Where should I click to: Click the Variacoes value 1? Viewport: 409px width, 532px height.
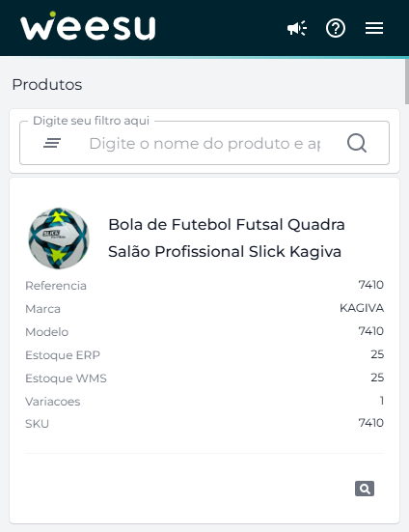(382, 401)
